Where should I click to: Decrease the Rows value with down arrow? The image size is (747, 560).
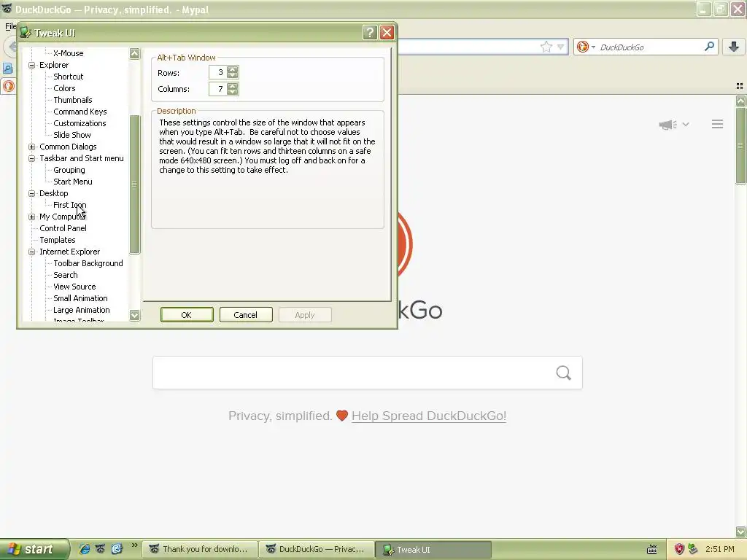pos(233,75)
